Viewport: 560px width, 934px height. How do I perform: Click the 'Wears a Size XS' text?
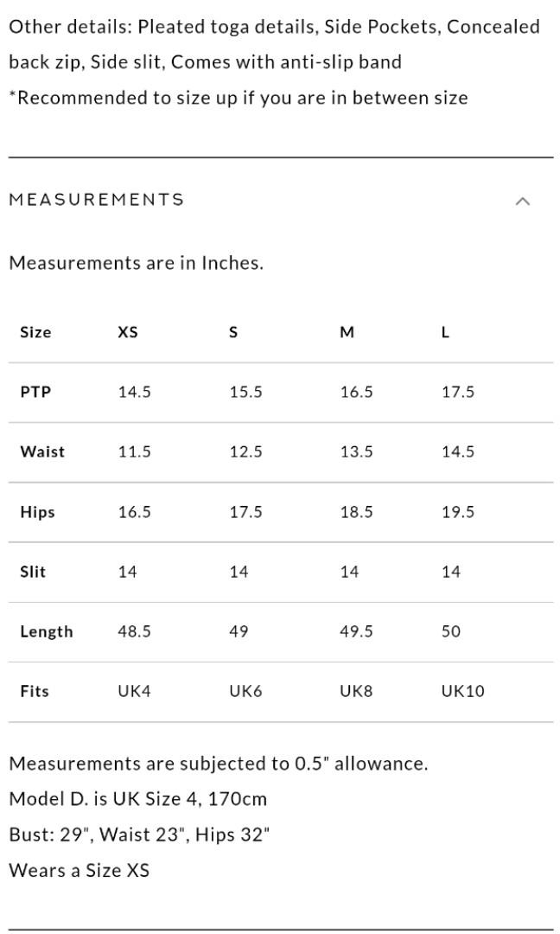(x=79, y=870)
